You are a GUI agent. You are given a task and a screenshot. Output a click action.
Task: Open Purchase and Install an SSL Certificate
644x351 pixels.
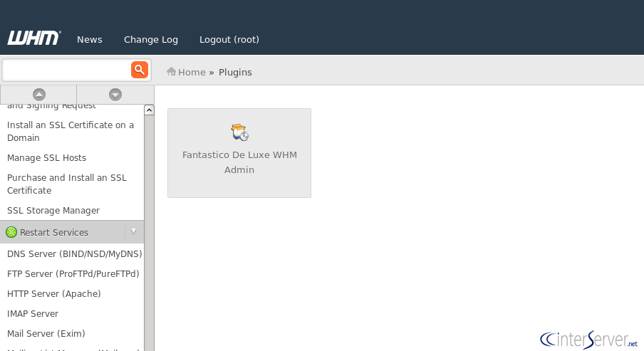coord(66,184)
